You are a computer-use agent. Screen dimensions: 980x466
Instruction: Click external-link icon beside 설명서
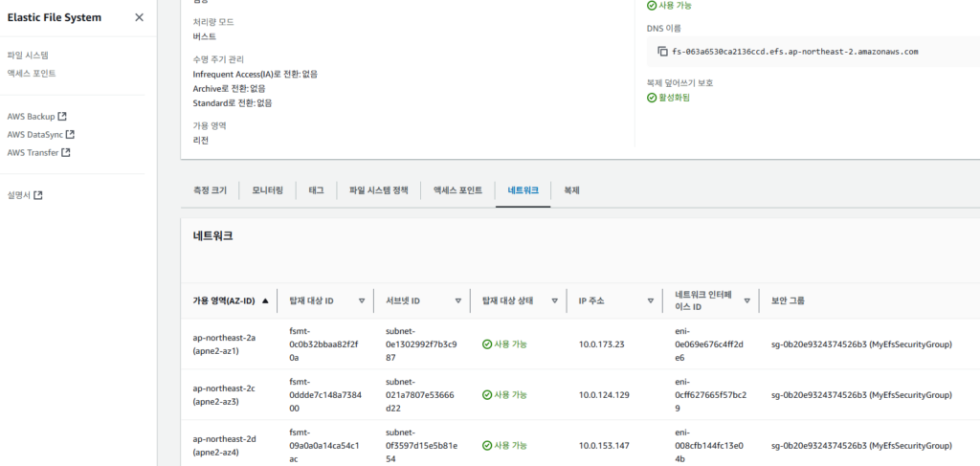coord(38,195)
